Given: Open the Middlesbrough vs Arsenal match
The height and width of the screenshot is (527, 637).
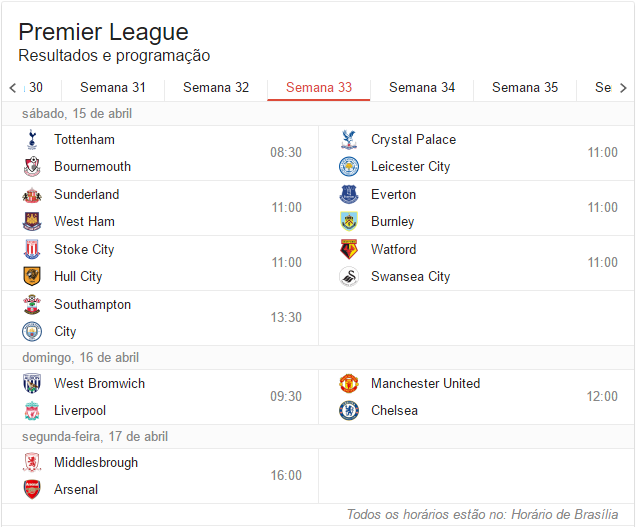Looking at the screenshot, I should (160, 476).
